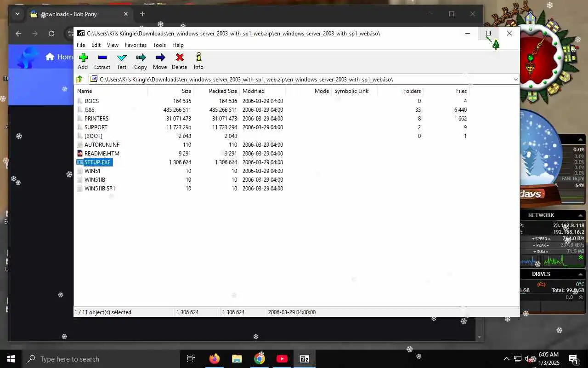Click the 7-Zip taskbar icon
This screenshot has height=368, width=588.
pyautogui.click(x=305, y=359)
